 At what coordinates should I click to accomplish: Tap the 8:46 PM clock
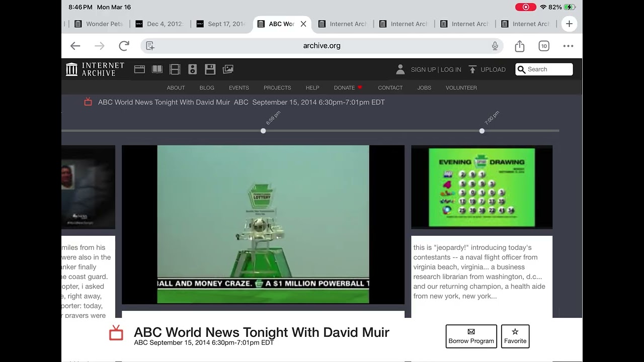80,7
